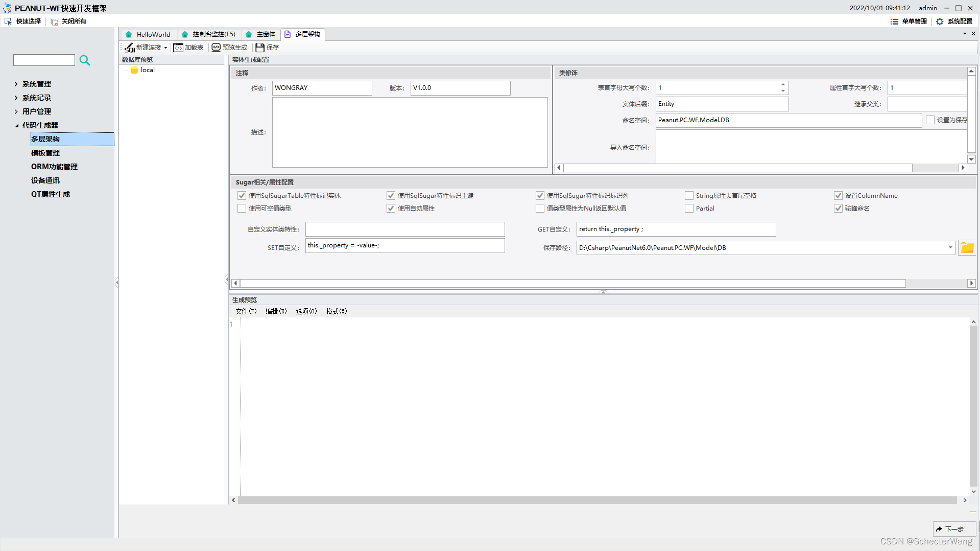Click the 控制台监控 tab home icon
The height and width of the screenshot is (551, 980).
click(x=185, y=34)
